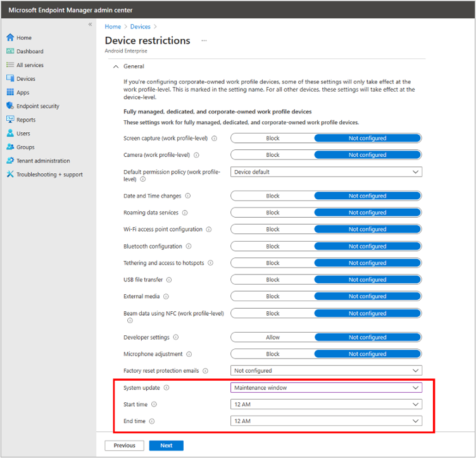Viewport: 476px width, 458px height.
Task: Open System update dropdown
Action: tap(326, 387)
